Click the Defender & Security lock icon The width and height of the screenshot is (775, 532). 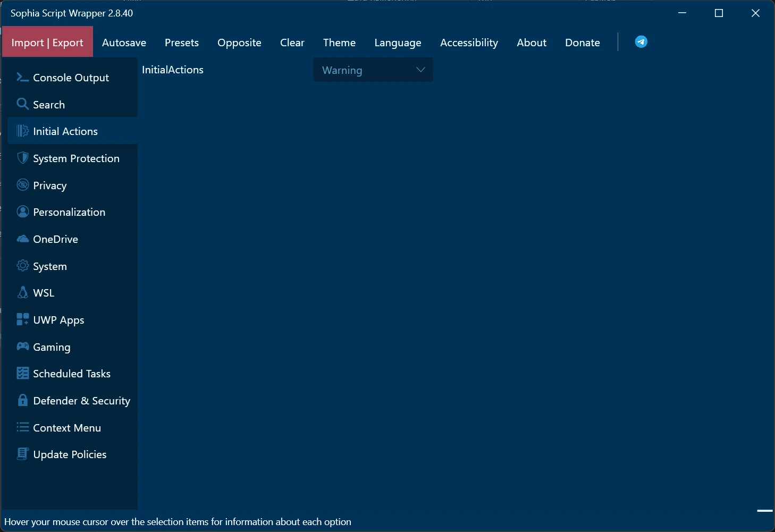22,400
